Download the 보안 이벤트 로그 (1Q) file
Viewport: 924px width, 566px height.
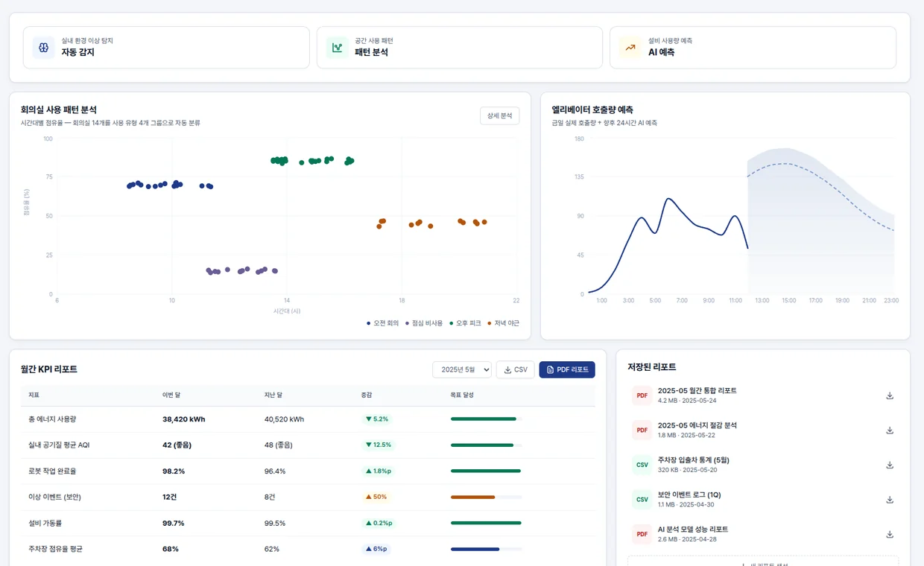[x=890, y=500]
